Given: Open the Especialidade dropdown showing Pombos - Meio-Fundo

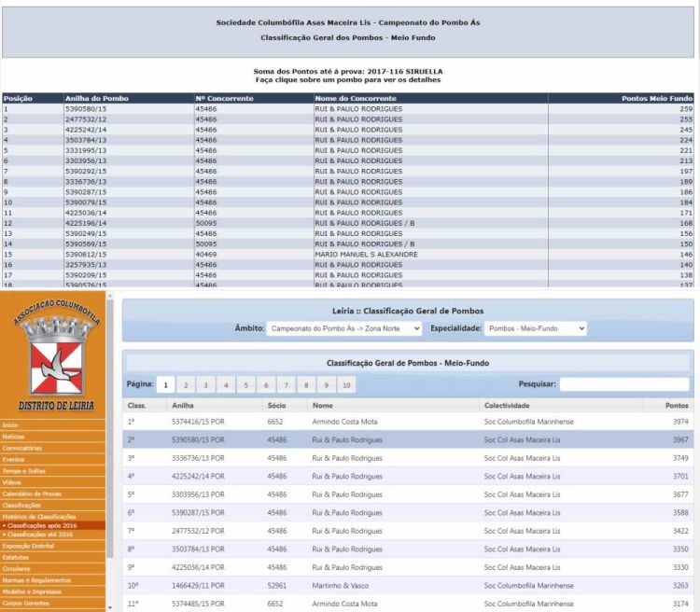Looking at the screenshot, I should 536,328.
